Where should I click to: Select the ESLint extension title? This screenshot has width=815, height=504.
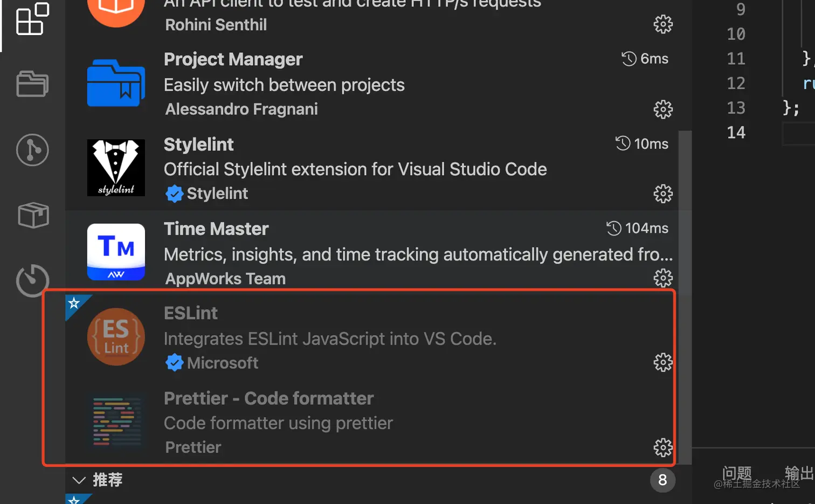click(x=191, y=313)
